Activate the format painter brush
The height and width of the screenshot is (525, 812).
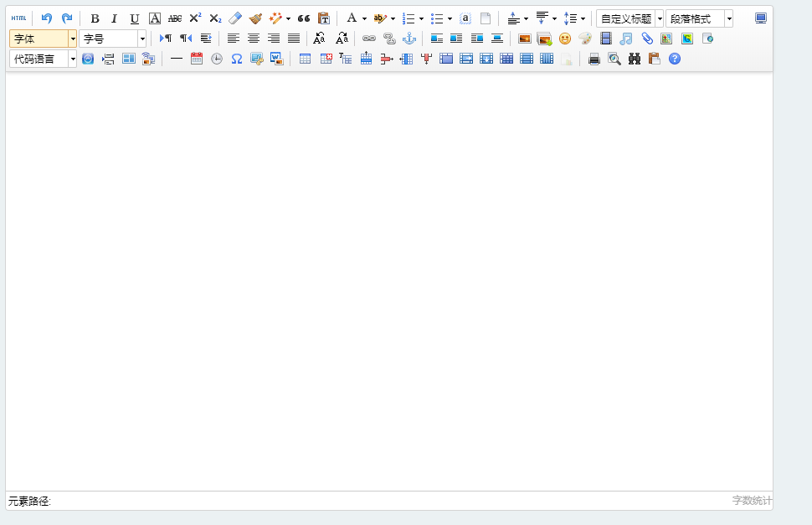point(255,18)
